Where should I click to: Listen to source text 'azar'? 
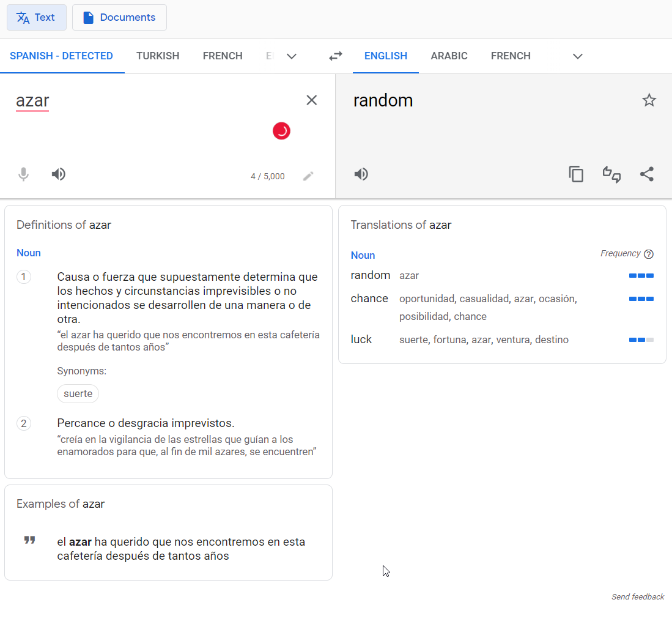coord(59,175)
